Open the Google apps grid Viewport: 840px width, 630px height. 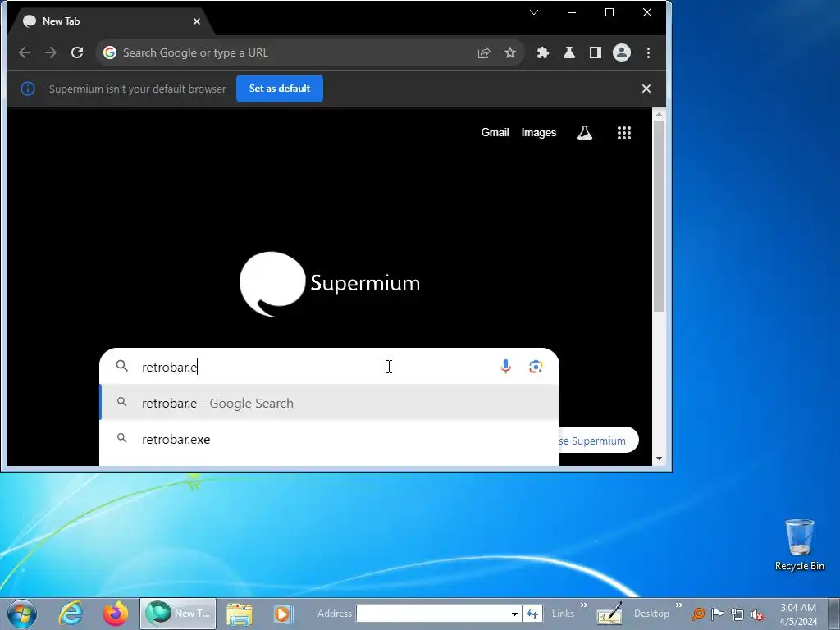click(x=624, y=132)
